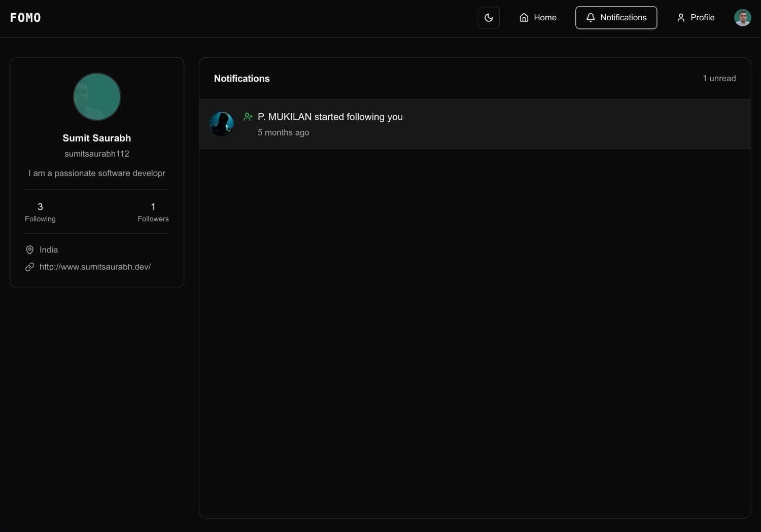Select the username sumitsaurabh112
761x532 pixels.
tap(97, 154)
